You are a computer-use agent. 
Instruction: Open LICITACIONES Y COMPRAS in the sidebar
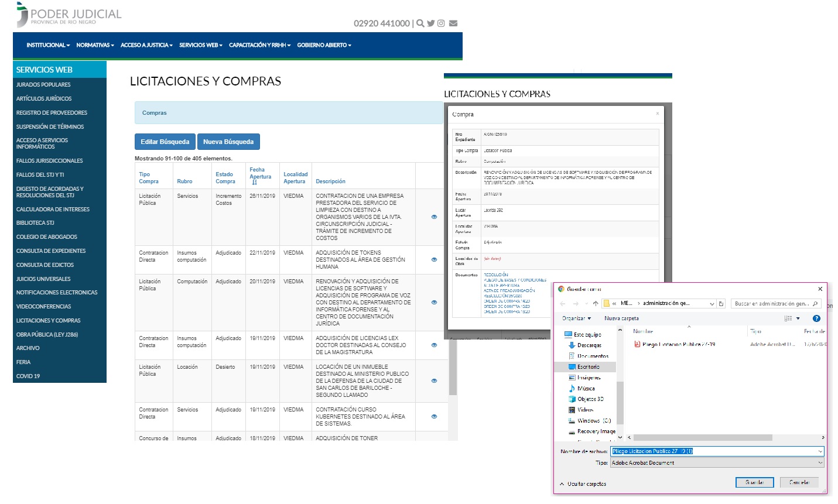click(x=48, y=321)
